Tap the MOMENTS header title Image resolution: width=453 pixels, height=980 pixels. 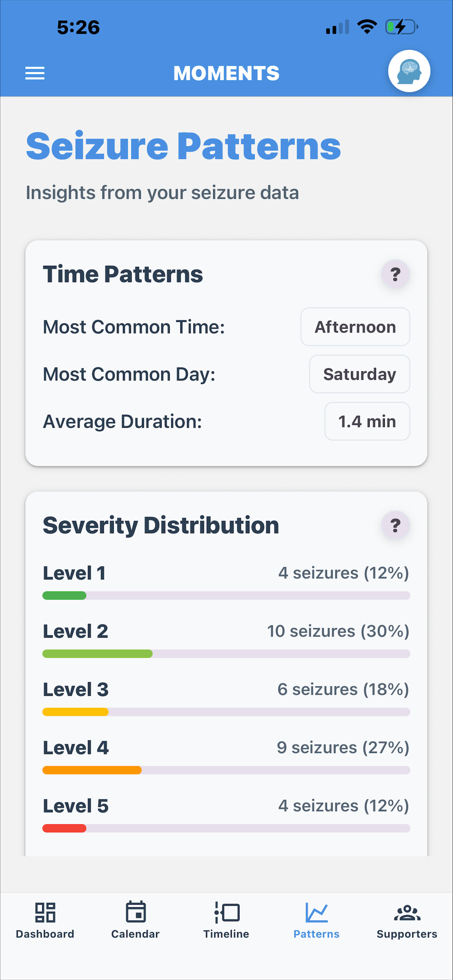tap(226, 73)
